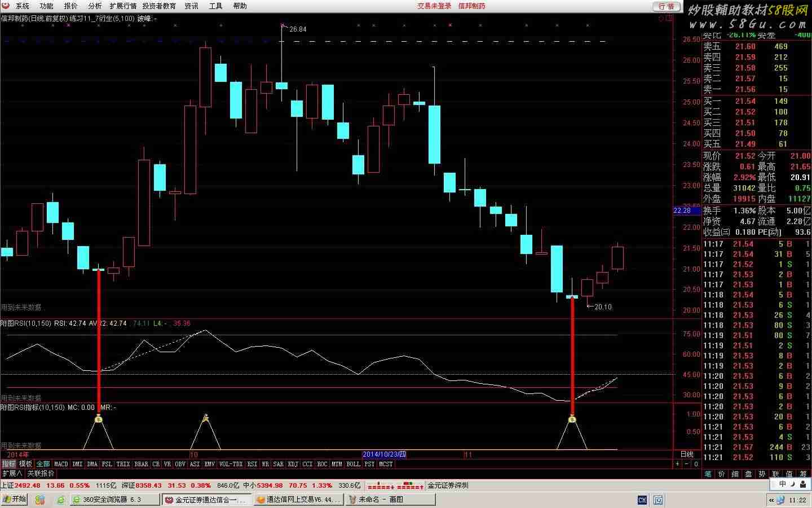Image resolution: width=812 pixels, height=508 pixels.
Task: Expand hidden tray icons with the chevron
Action: click(771, 500)
